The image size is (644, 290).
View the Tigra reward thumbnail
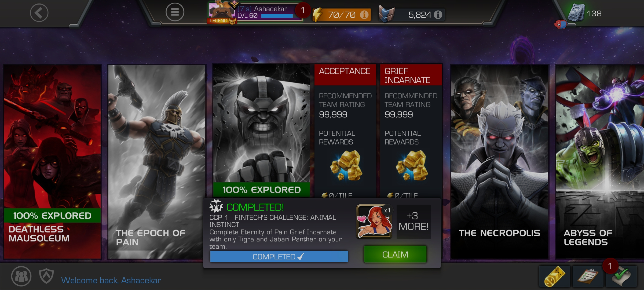[374, 222]
